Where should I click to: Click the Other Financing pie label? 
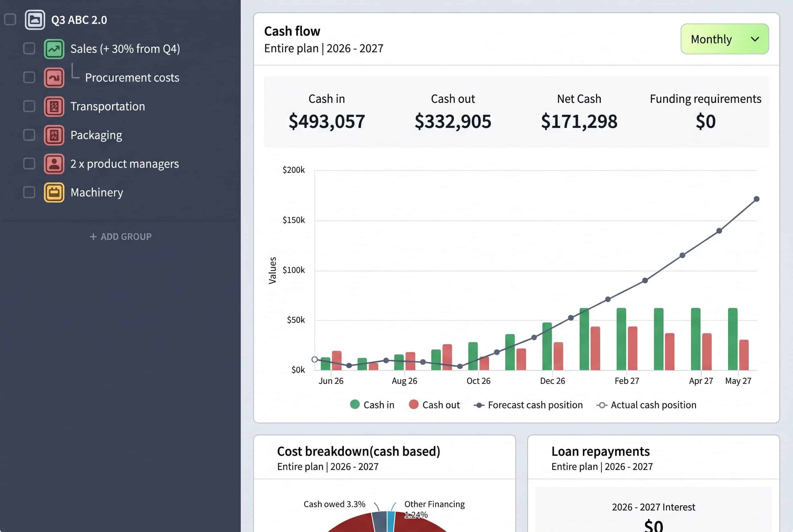pos(435,509)
